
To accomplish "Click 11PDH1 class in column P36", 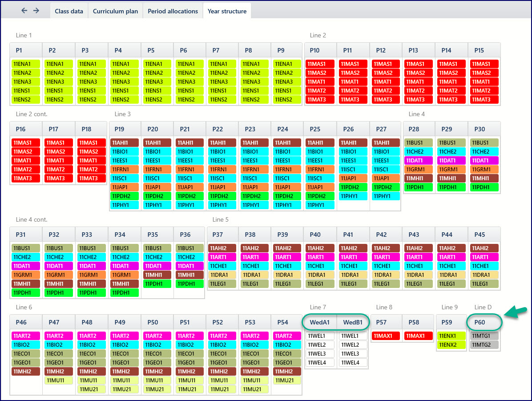I will 190,284.
